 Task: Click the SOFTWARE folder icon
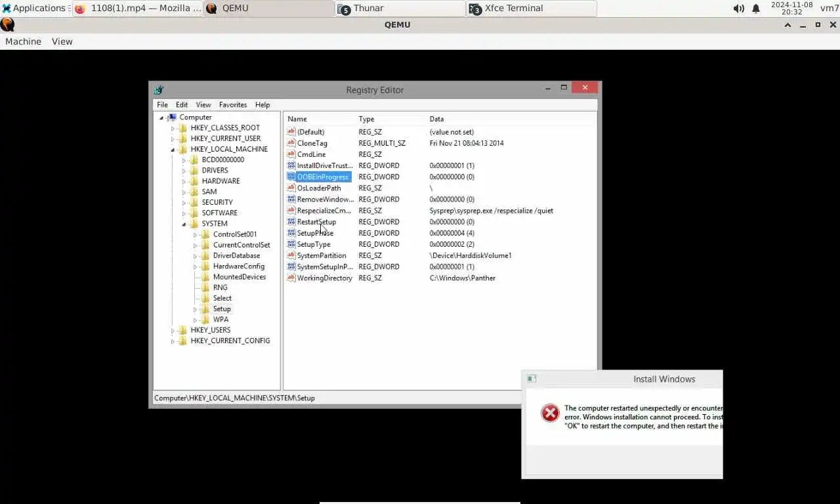(x=194, y=213)
